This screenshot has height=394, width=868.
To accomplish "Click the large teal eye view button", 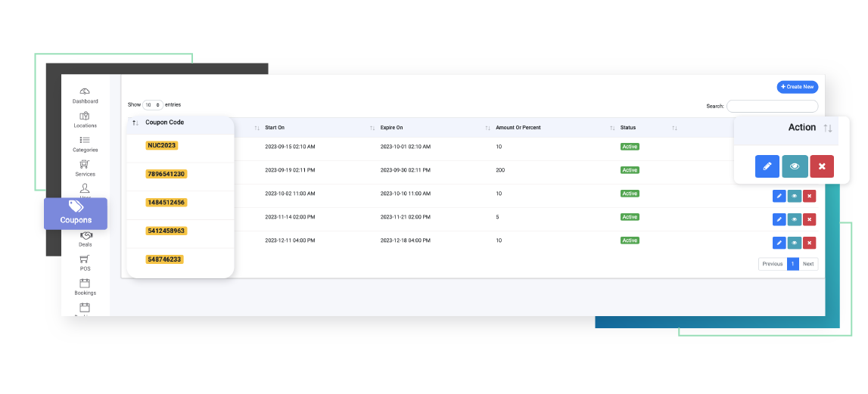I will (x=794, y=166).
